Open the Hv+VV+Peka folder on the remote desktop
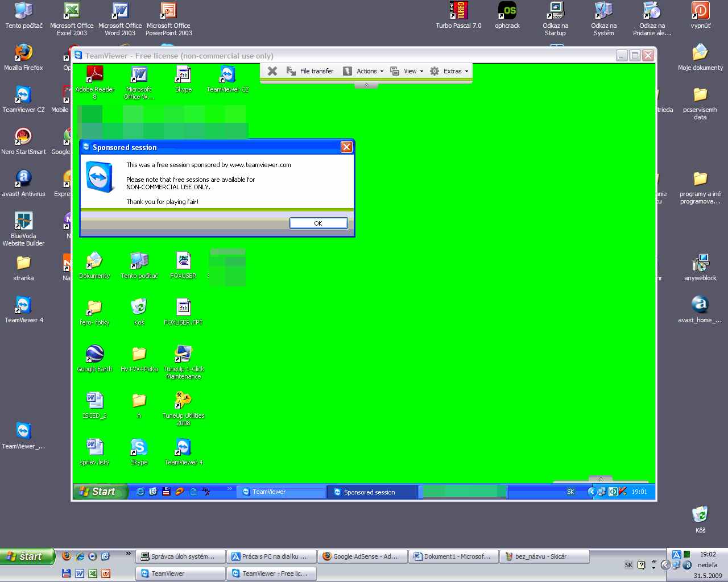The width and height of the screenshot is (728, 582). click(139, 359)
